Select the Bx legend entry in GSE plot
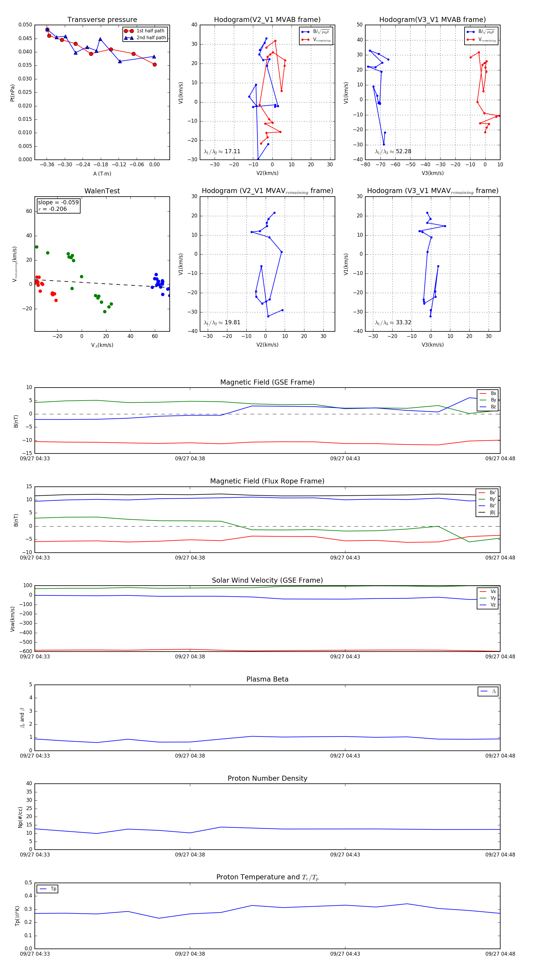This screenshot has width=535, height=980. (488, 393)
